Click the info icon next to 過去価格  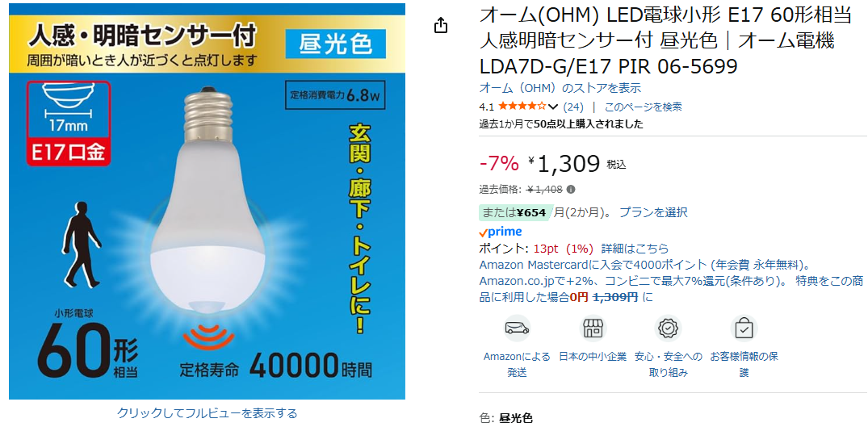tap(571, 190)
